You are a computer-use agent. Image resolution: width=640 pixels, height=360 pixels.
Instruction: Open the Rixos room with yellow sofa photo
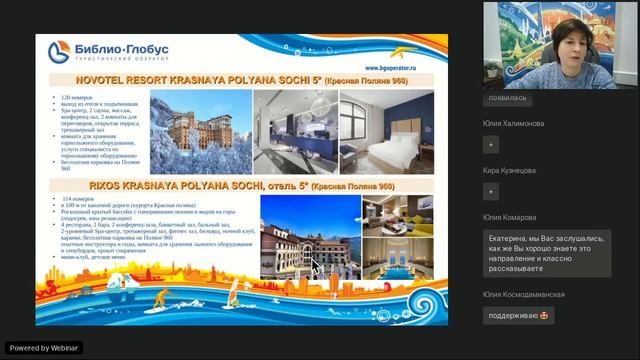click(x=398, y=216)
